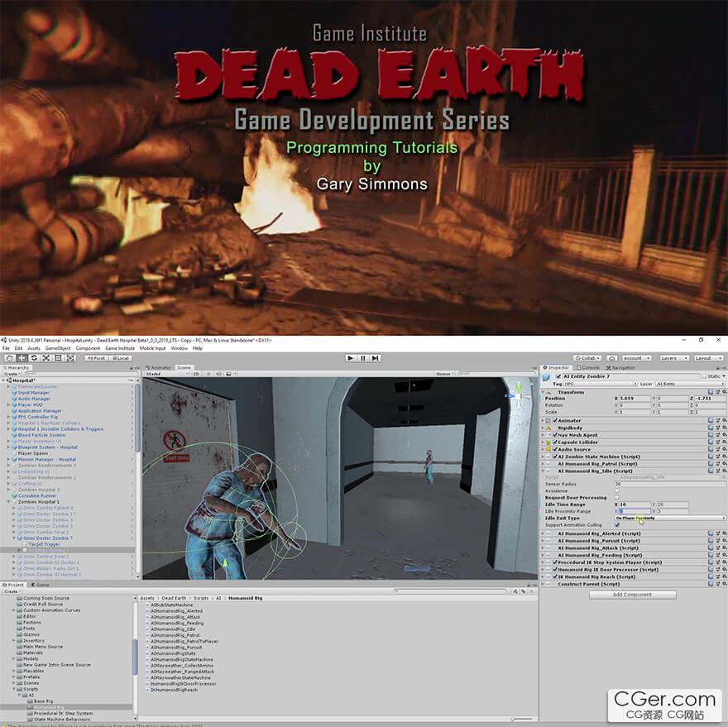Collapse AI Humanoid Rig_Idle script component

(543, 471)
